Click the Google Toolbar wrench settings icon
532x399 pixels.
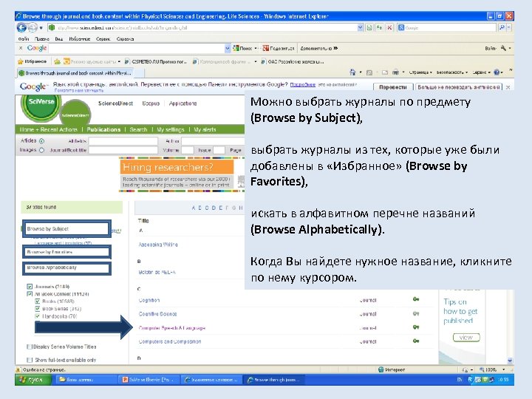(x=503, y=48)
